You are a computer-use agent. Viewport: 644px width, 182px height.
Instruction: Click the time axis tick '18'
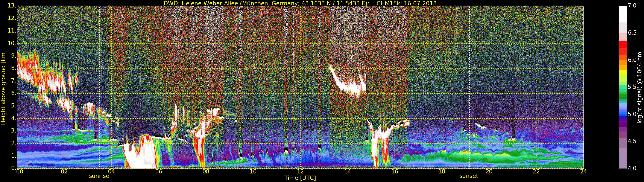[x=442, y=172]
